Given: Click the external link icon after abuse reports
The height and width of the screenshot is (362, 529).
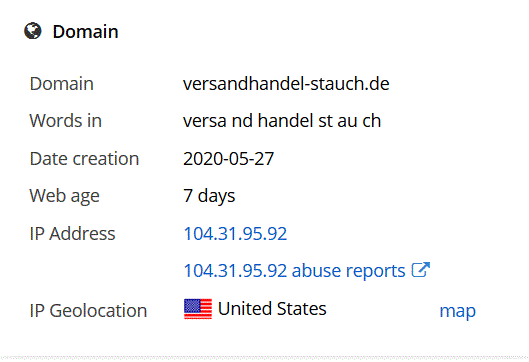Looking at the screenshot, I should (x=421, y=270).
